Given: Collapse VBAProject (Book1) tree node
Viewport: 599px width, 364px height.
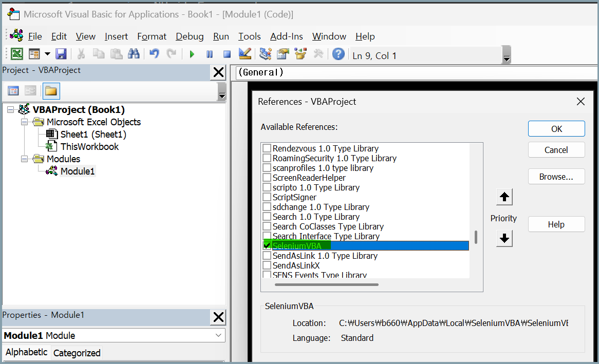Looking at the screenshot, I should 11,110.
